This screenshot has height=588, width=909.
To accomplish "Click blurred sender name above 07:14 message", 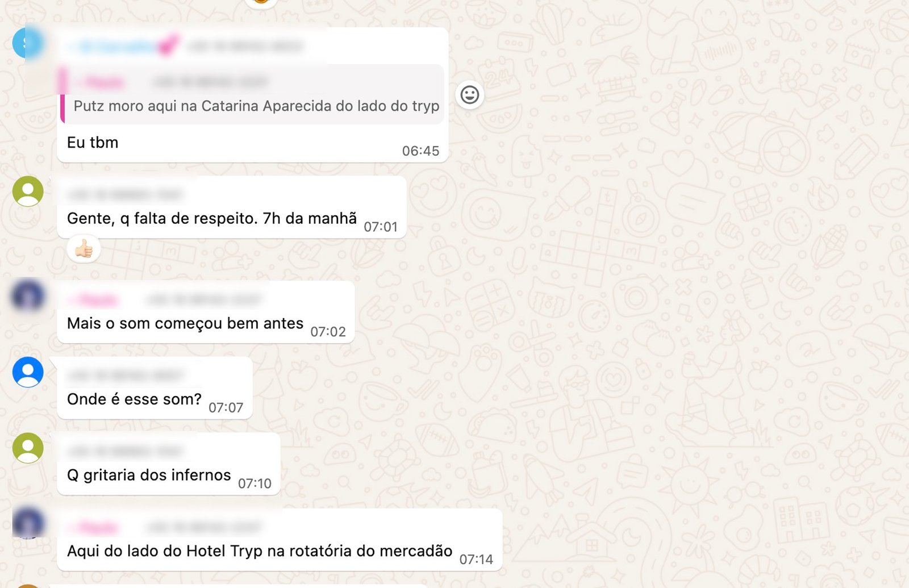I will (x=93, y=527).
